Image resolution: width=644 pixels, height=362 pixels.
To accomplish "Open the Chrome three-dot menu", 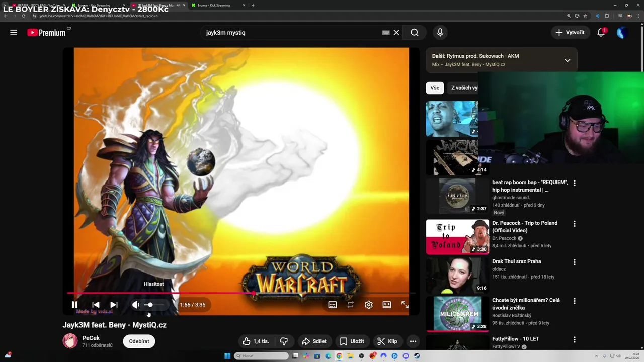I will tap(638, 16).
